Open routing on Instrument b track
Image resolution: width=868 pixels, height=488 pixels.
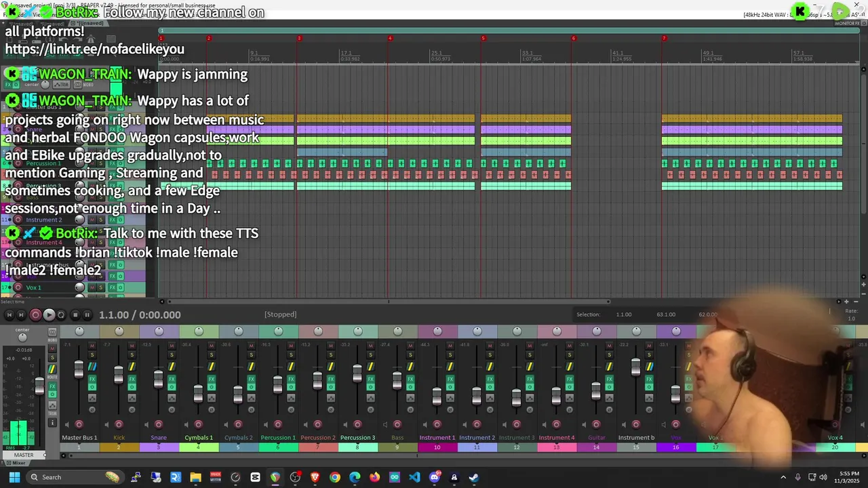[x=650, y=367]
